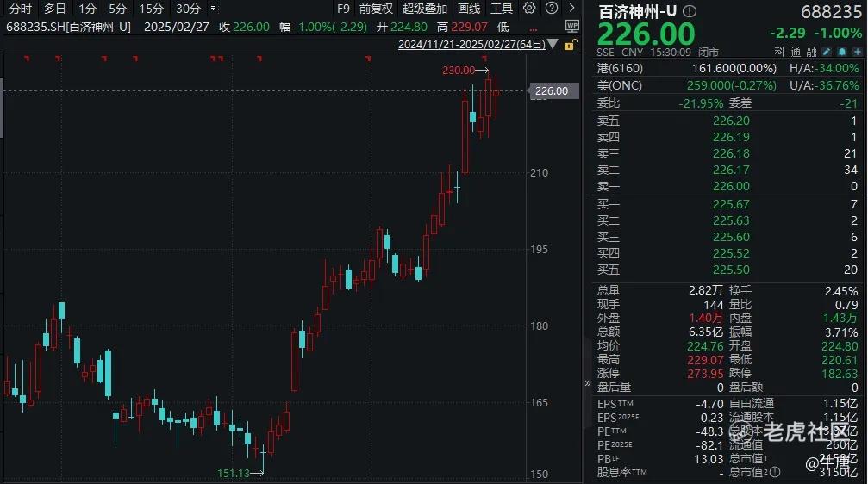The height and width of the screenshot is (484, 868).
Task: Click the 融 margin tag icon
Action: tap(811, 52)
